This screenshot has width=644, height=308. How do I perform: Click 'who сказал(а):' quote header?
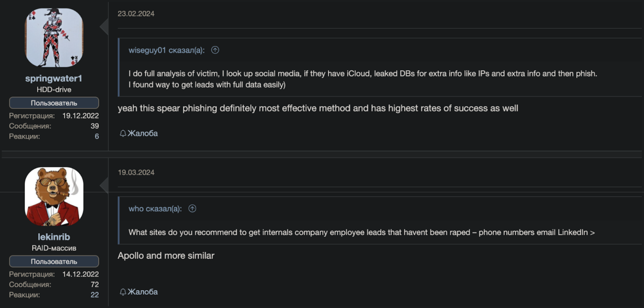[155, 208]
